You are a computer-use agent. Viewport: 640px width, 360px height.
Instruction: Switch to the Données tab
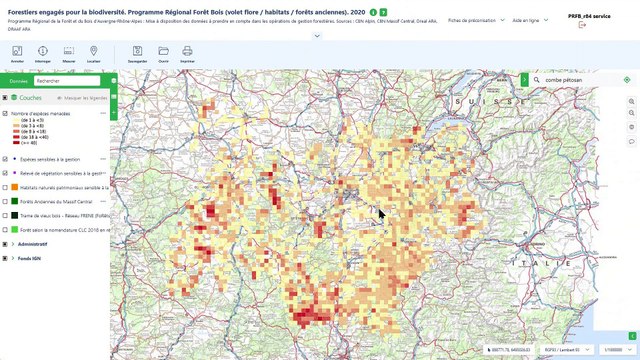tap(18, 81)
